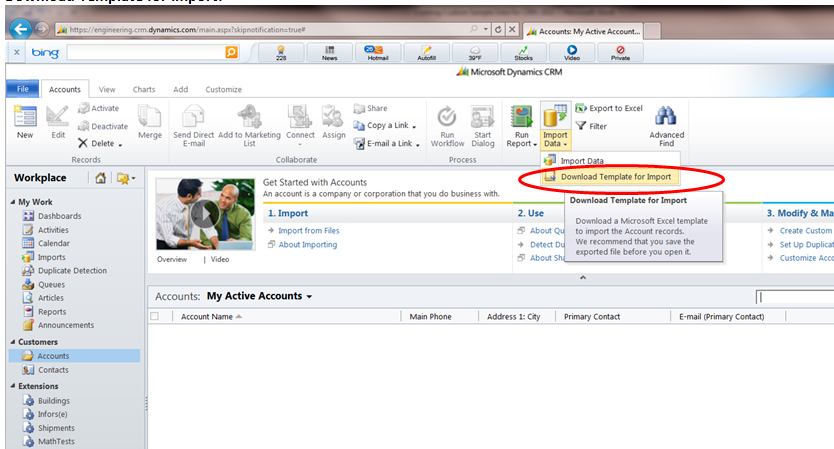Click Overview link under video
Image resolution: width=834 pixels, height=449 pixels.
(172, 259)
